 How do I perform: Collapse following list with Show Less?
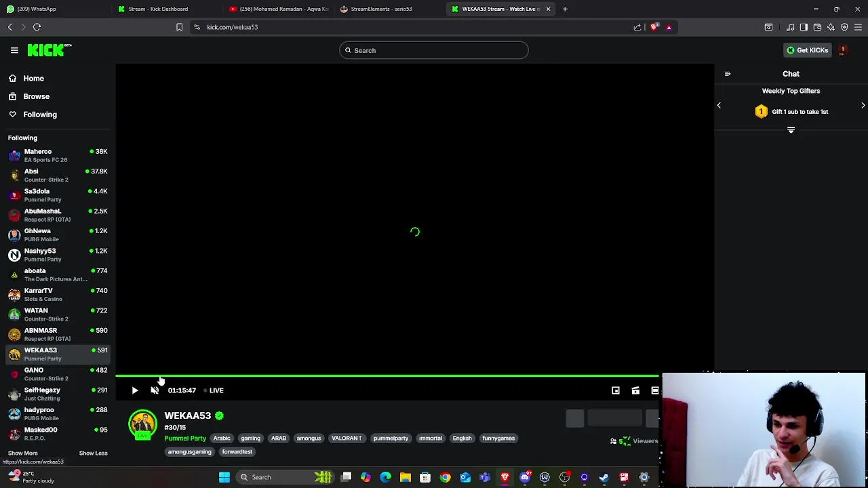93,453
